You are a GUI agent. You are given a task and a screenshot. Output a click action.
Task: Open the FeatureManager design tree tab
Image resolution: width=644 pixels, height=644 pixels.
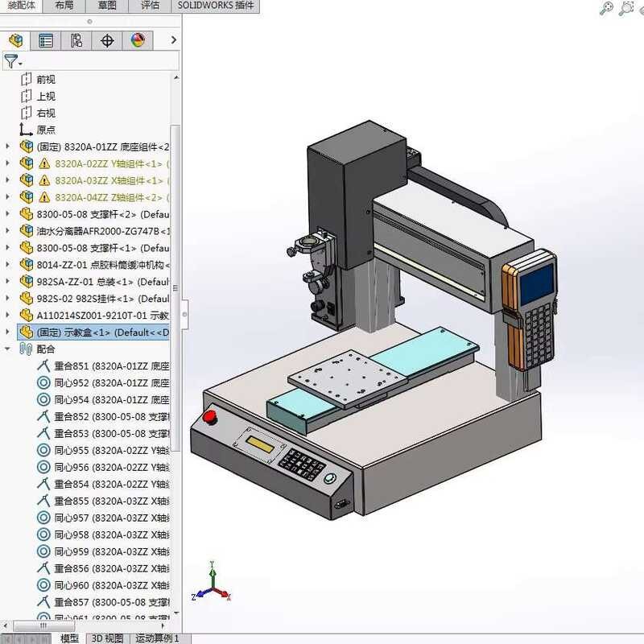click(15, 40)
